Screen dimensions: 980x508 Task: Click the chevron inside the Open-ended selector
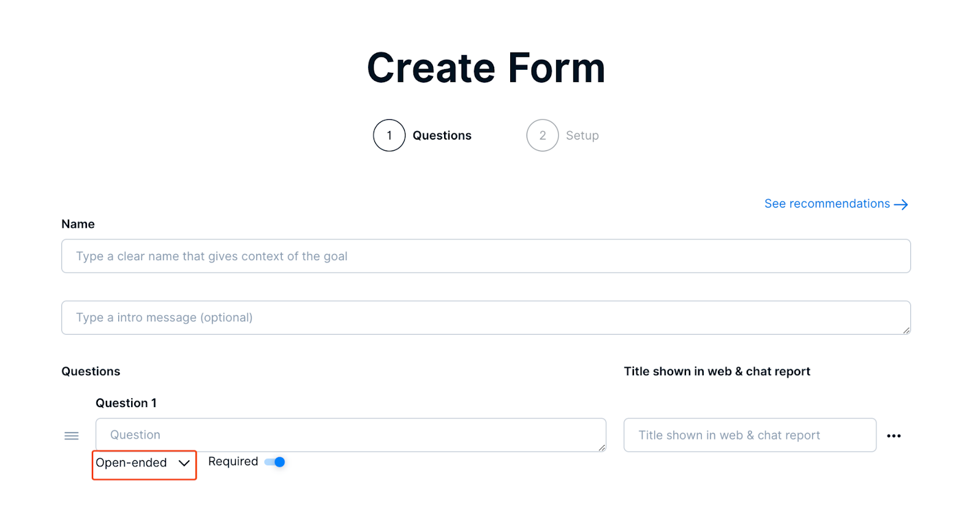click(x=184, y=464)
